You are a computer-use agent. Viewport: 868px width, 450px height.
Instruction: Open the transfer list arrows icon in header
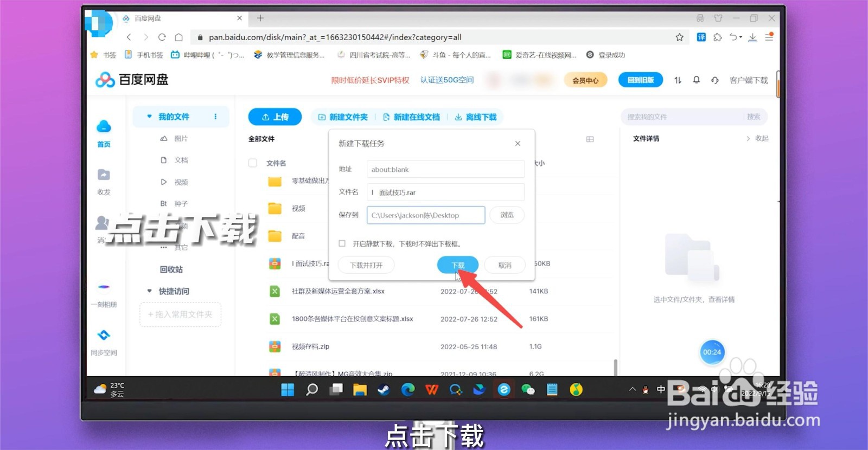pos(678,80)
